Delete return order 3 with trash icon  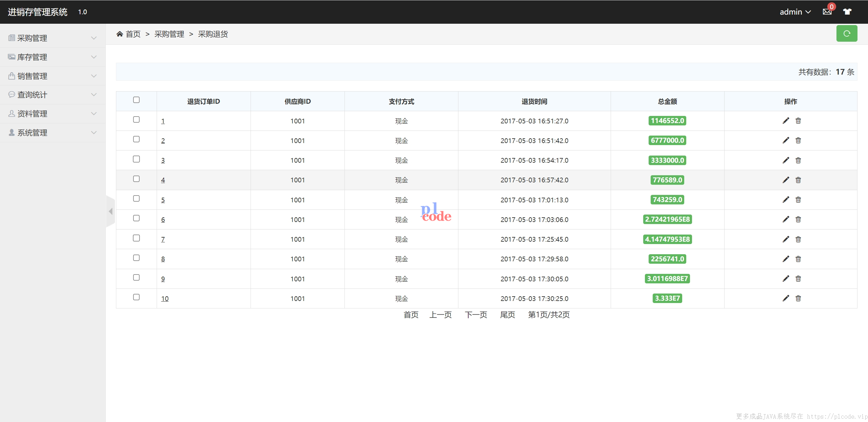click(x=798, y=160)
